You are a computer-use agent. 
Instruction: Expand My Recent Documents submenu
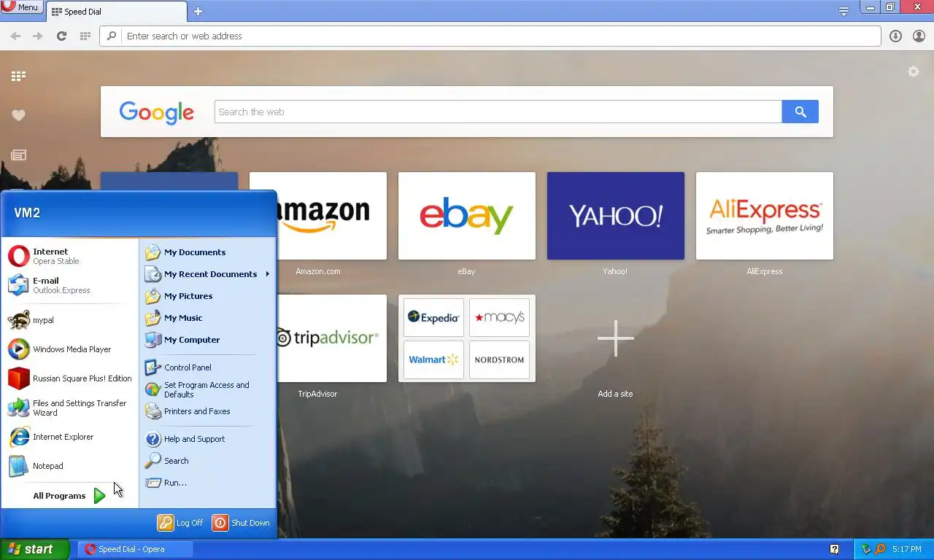(x=207, y=274)
